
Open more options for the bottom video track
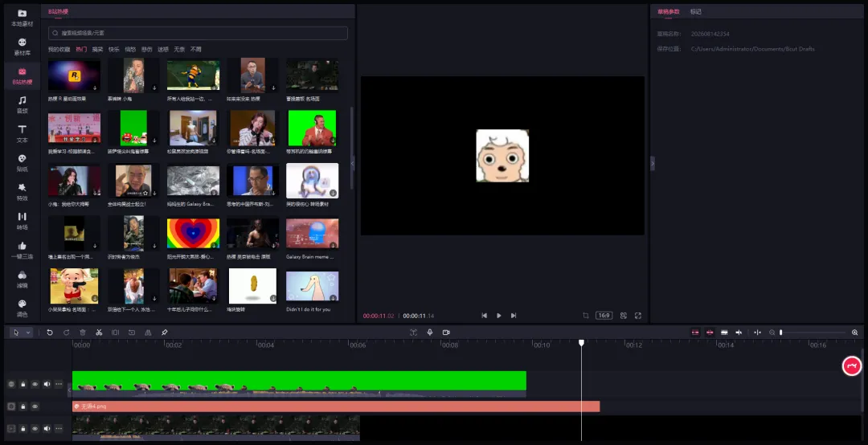[59, 428]
